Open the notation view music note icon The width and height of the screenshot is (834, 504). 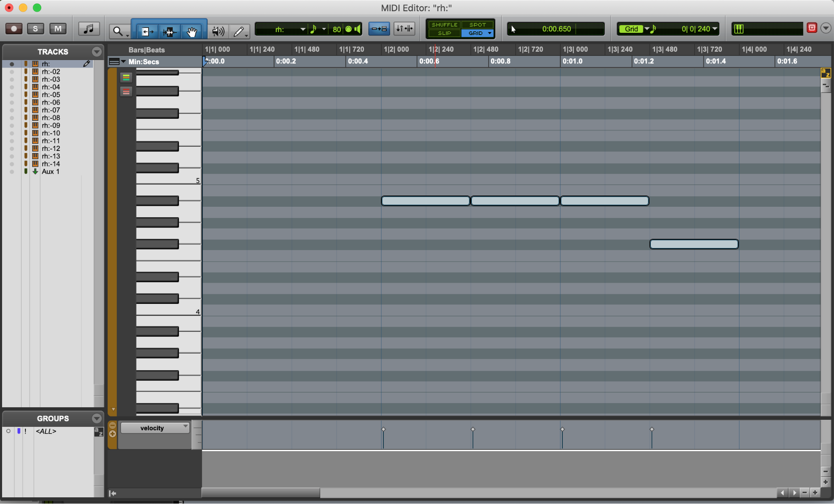pos(89,29)
